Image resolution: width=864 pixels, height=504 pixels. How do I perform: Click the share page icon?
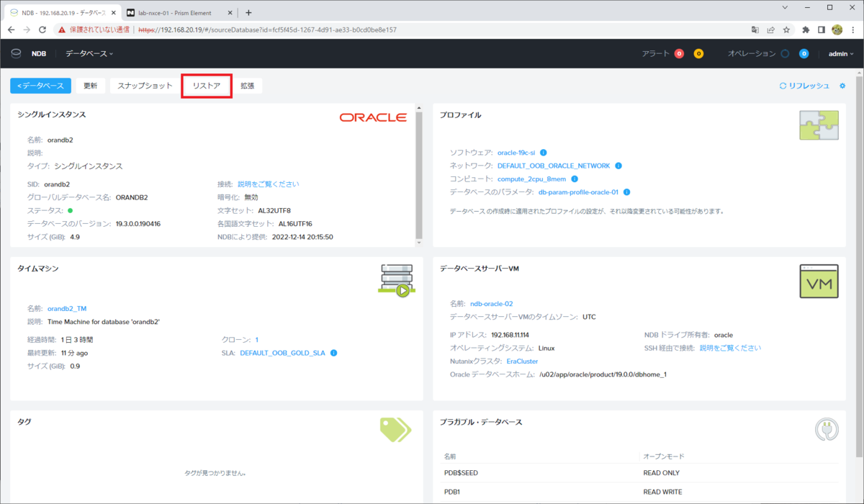[x=770, y=30]
